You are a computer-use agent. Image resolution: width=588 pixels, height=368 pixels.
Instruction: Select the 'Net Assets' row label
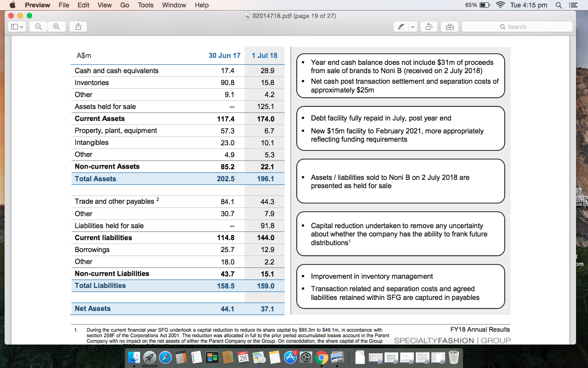[x=93, y=309]
